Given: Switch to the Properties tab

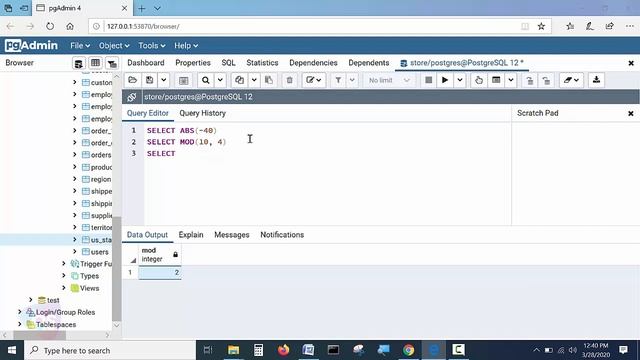Looking at the screenshot, I should click(x=193, y=63).
